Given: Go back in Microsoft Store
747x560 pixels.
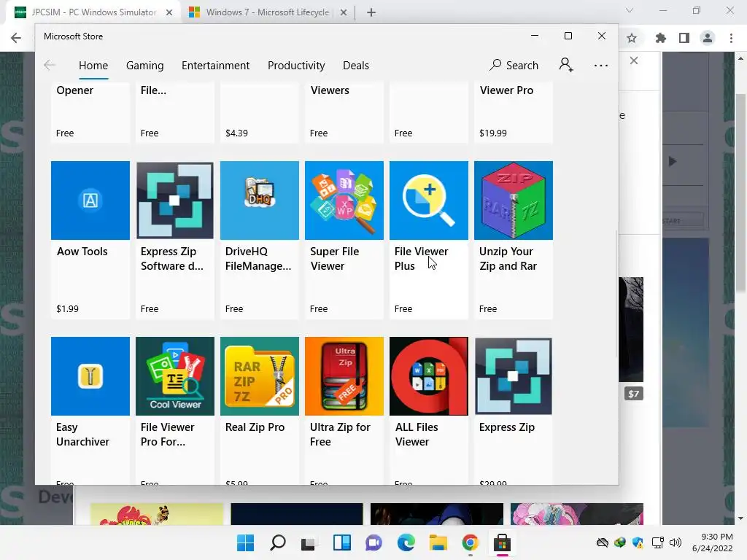Looking at the screenshot, I should (50, 65).
